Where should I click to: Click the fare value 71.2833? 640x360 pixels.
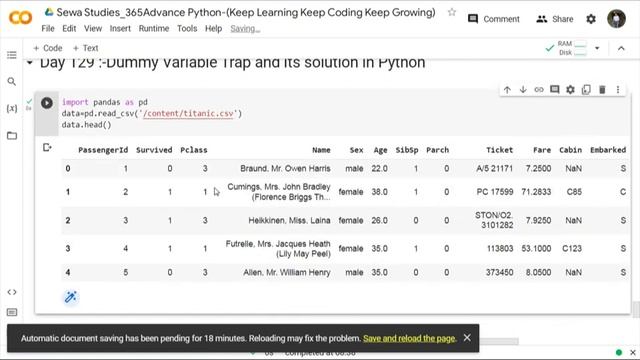(536, 192)
